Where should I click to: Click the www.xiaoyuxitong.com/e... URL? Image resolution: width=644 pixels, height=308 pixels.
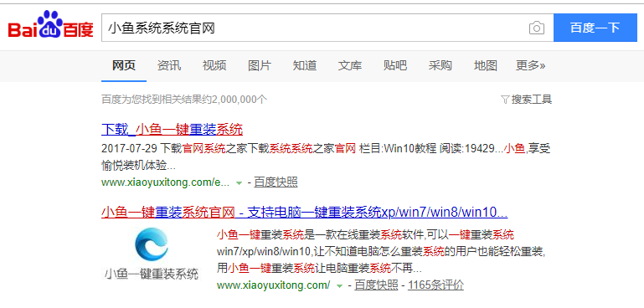166,182
